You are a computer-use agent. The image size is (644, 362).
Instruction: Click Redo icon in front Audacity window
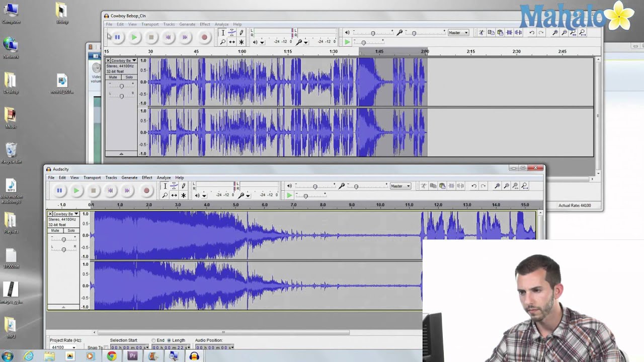click(483, 186)
